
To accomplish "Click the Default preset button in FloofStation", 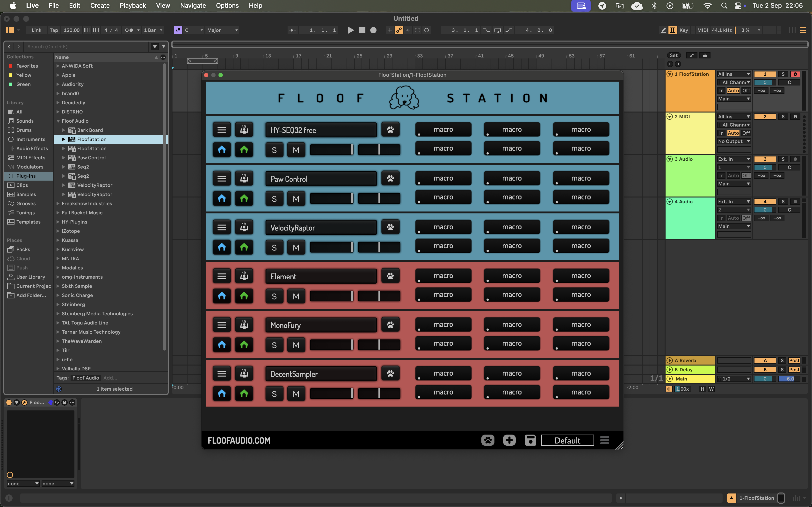I will [567, 440].
